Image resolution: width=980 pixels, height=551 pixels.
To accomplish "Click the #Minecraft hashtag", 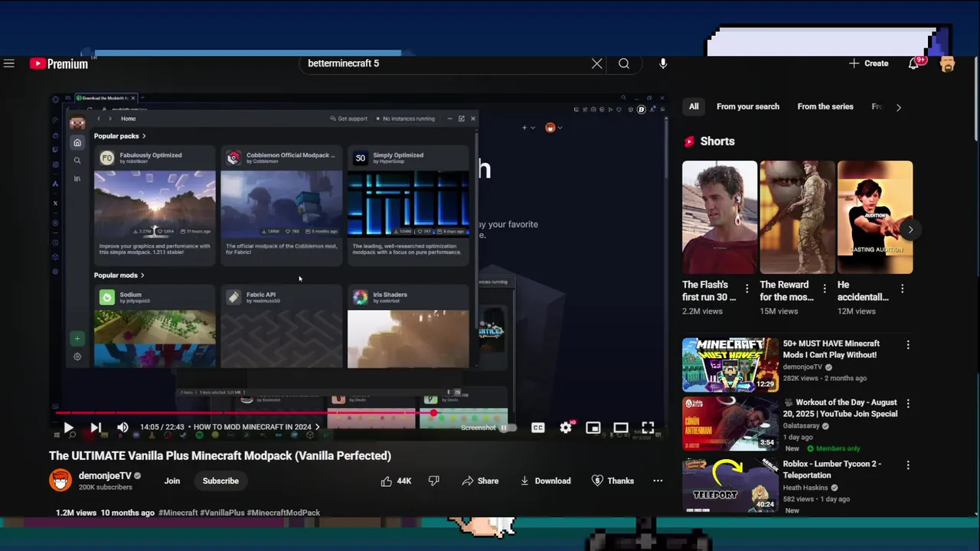I will [178, 513].
